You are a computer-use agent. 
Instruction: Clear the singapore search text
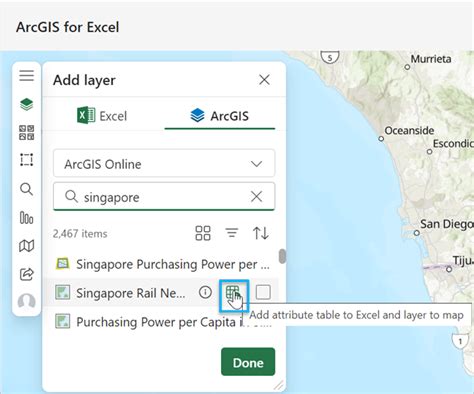[256, 197]
